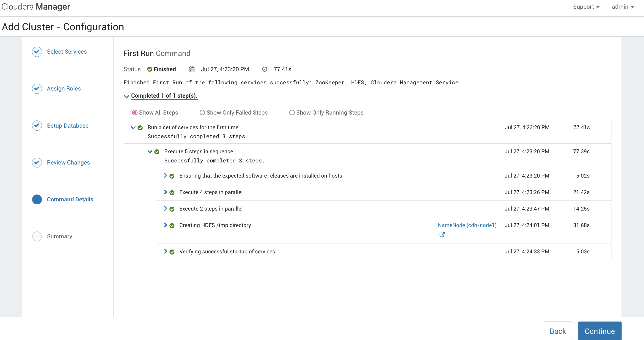Image resolution: width=644 pixels, height=340 pixels.
Task: Click Assign Roles step checkmark circle
Action: click(x=37, y=88)
